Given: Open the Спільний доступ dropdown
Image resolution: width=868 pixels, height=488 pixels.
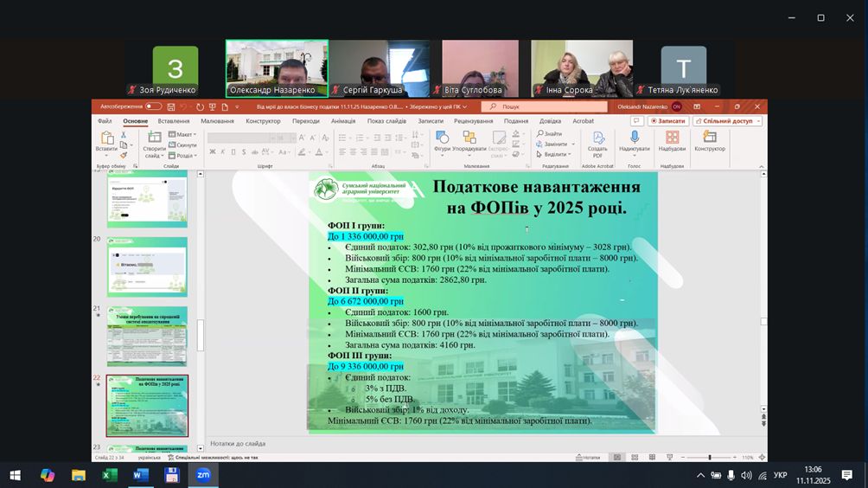Looking at the screenshot, I should coord(726,121).
